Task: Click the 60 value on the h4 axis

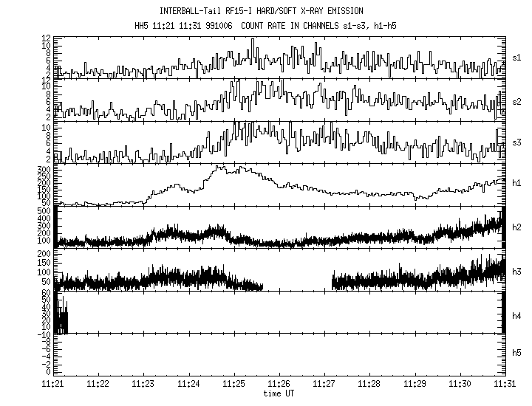Action: pyautogui.click(x=46, y=292)
